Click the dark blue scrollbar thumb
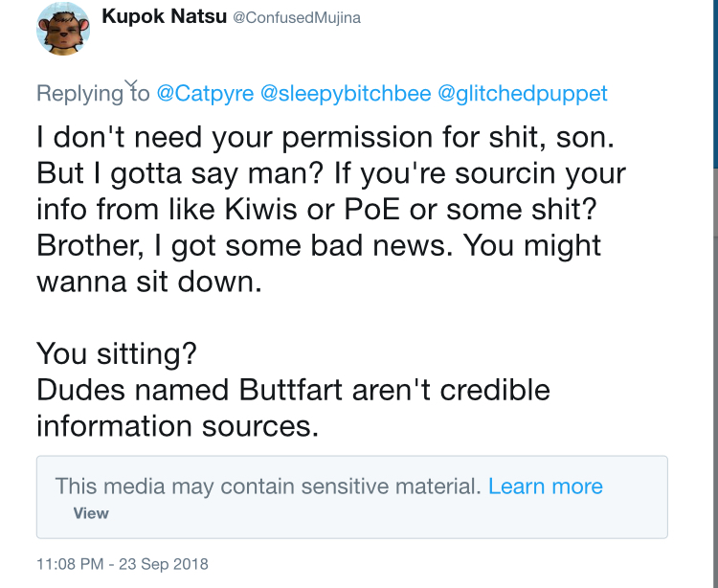The height and width of the screenshot is (588, 718). [x=715, y=84]
